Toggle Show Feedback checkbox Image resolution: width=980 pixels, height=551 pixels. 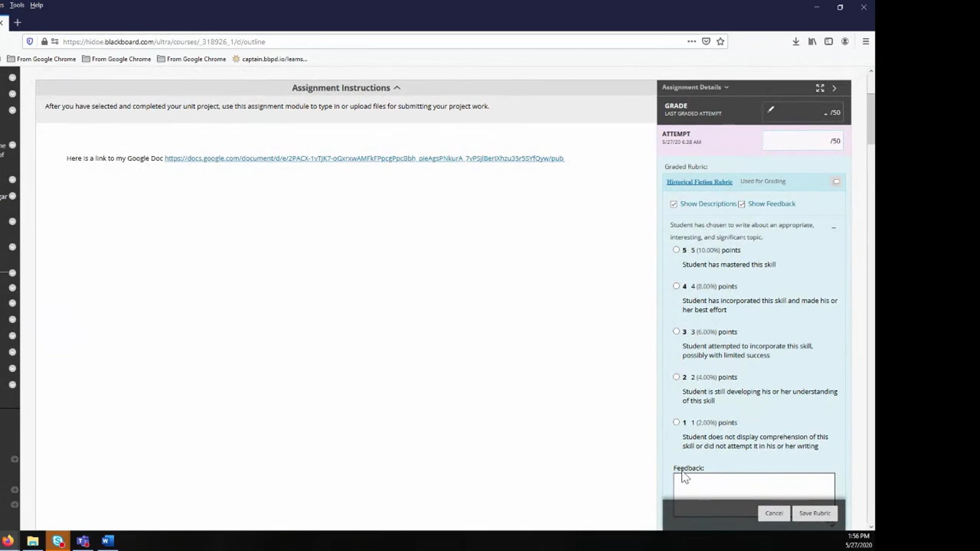point(742,204)
